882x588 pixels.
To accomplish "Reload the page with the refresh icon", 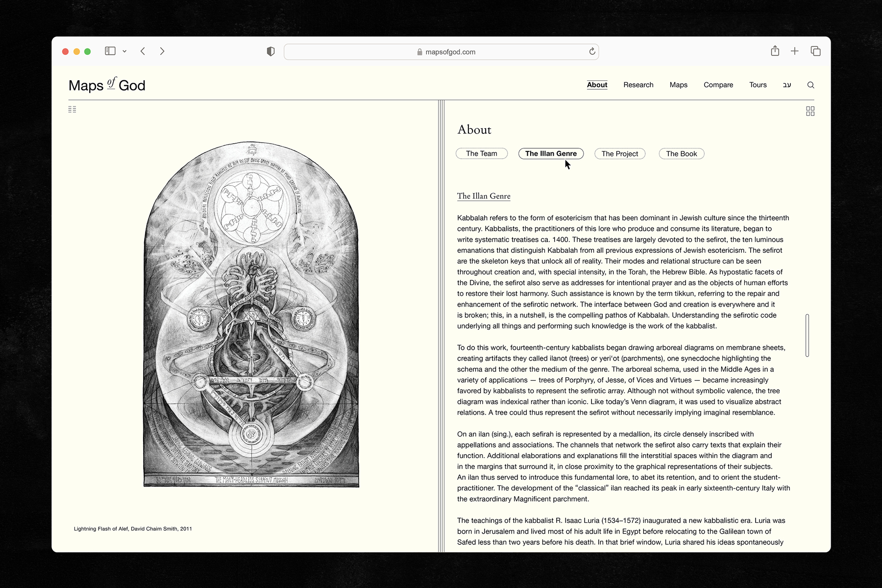I will [592, 51].
